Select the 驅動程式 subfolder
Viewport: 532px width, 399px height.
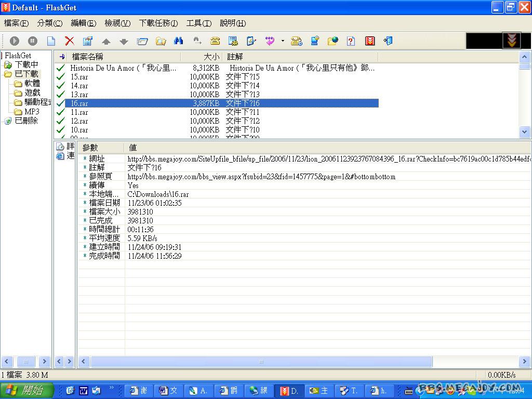point(37,102)
